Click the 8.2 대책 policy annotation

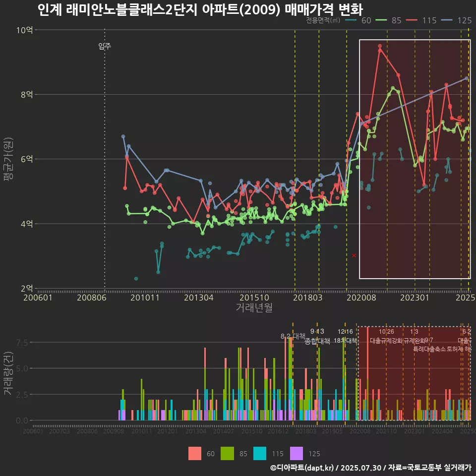[x=293, y=336]
